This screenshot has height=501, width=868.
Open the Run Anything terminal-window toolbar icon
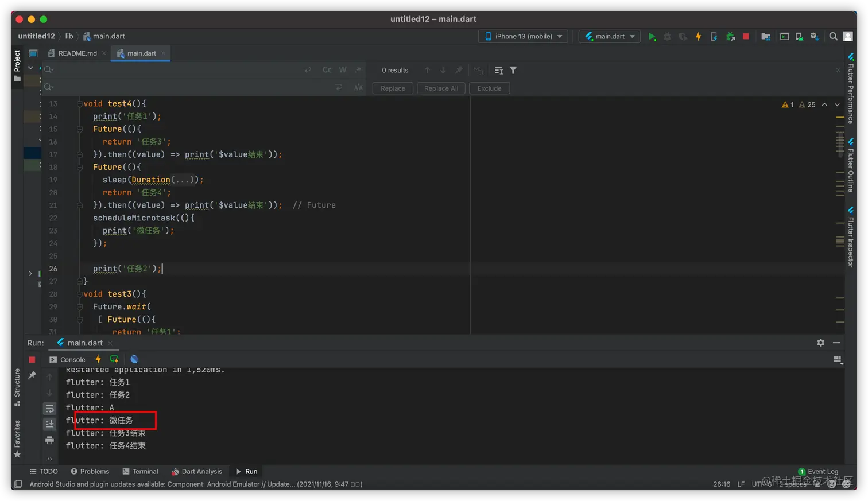point(784,36)
